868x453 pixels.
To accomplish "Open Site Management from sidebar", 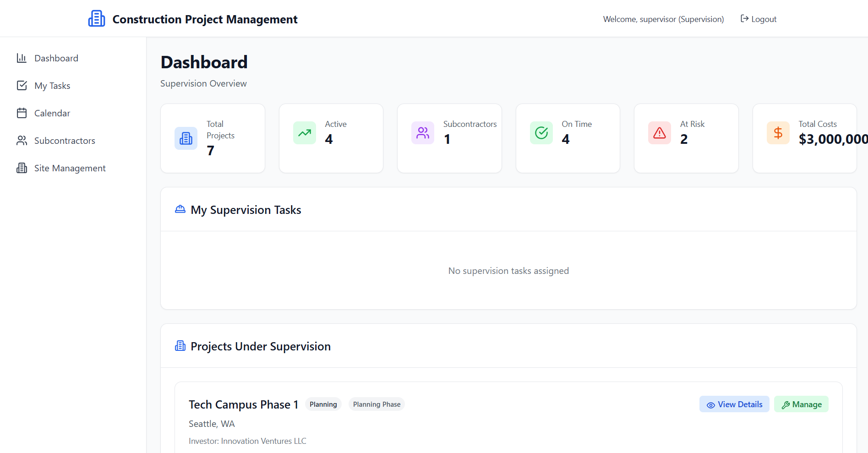I will coord(70,168).
